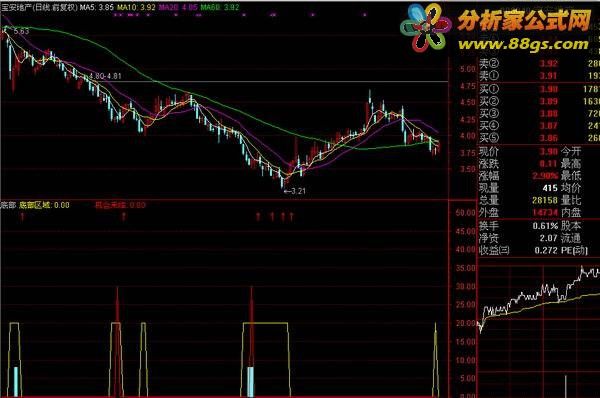600x398 pixels.
Task: Click the second red up-arrow signal in indicator pane
Action: [124, 217]
